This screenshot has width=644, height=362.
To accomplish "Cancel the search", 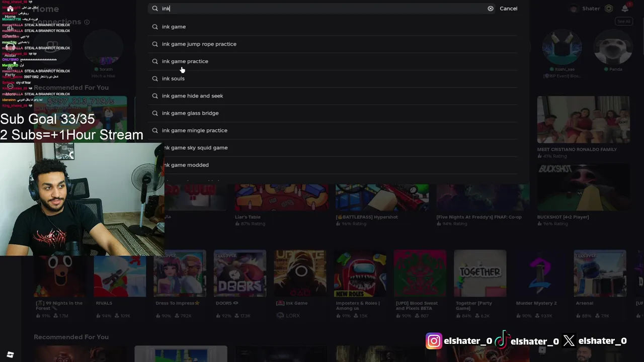I will point(508,9).
